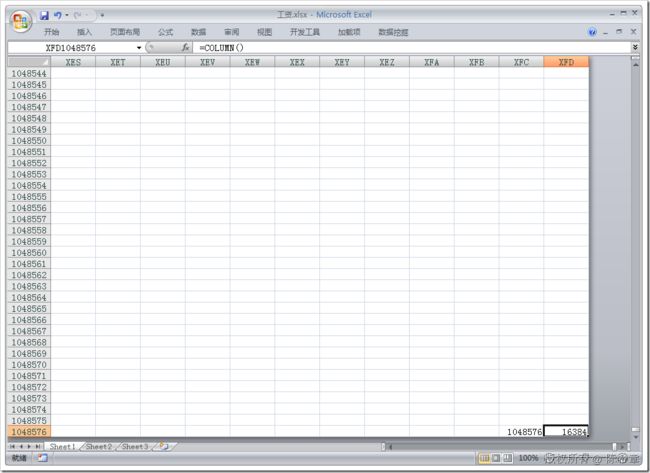Viewport: 650px width, 473px height.
Task: Click the macro recording icon in the status bar
Action: pos(42,458)
